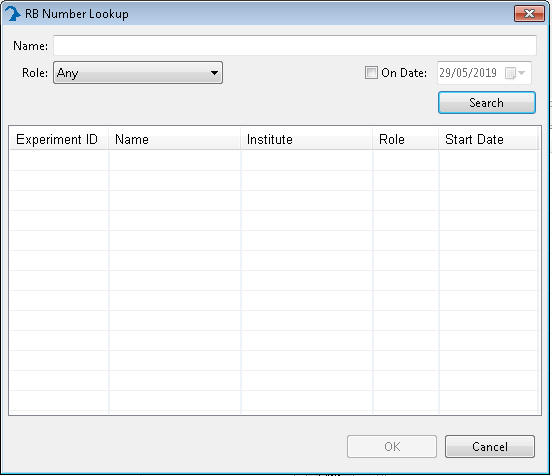The width and height of the screenshot is (552, 476).
Task: Close the RB Number Lookup dialog
Action: [529, 13]
